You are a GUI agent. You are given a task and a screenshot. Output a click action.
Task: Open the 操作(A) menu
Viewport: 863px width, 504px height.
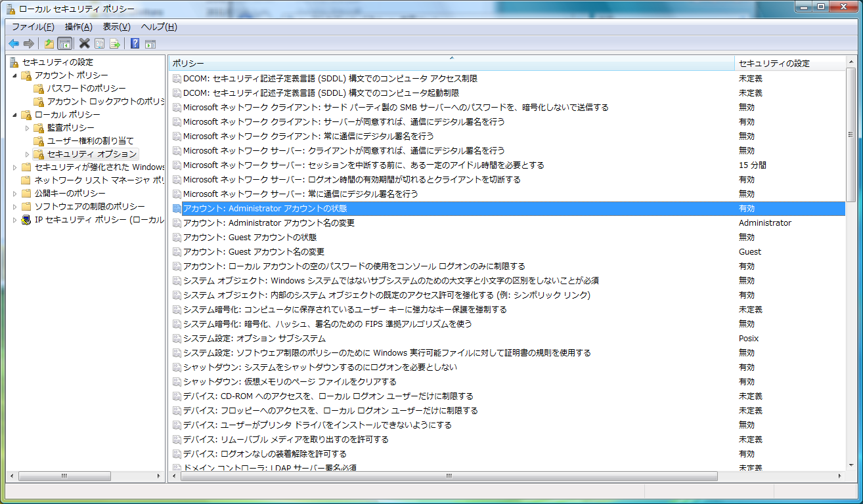(78, 27)
